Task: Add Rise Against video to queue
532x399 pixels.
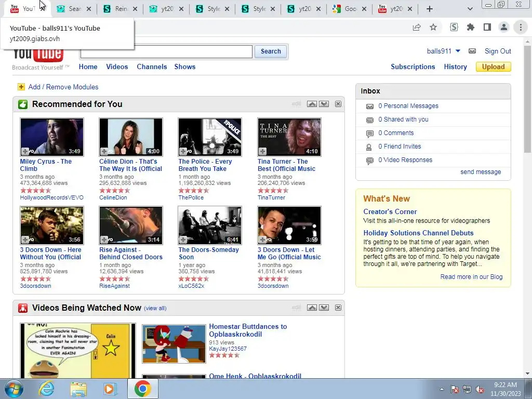Action: coord(104,240)
